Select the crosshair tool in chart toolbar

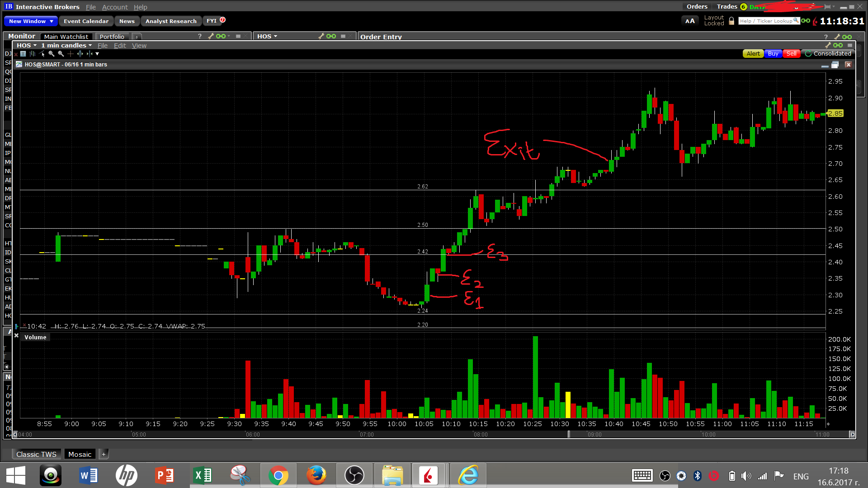pos(70,54)
